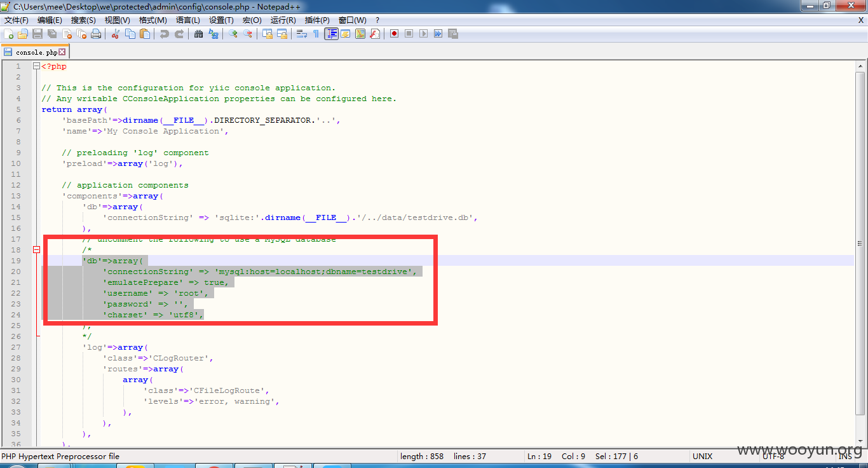Start macro recording with red dot
Viewport: 868px width, 468px height.
pos(395,34)
